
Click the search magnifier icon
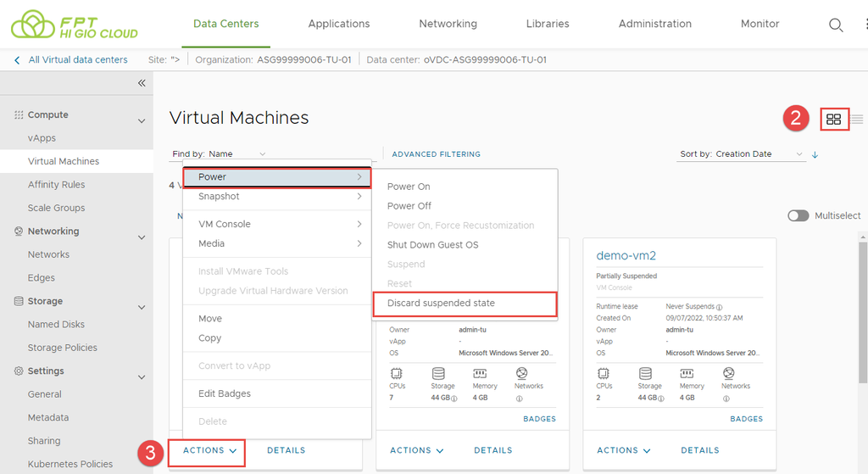tap(836, 25)
